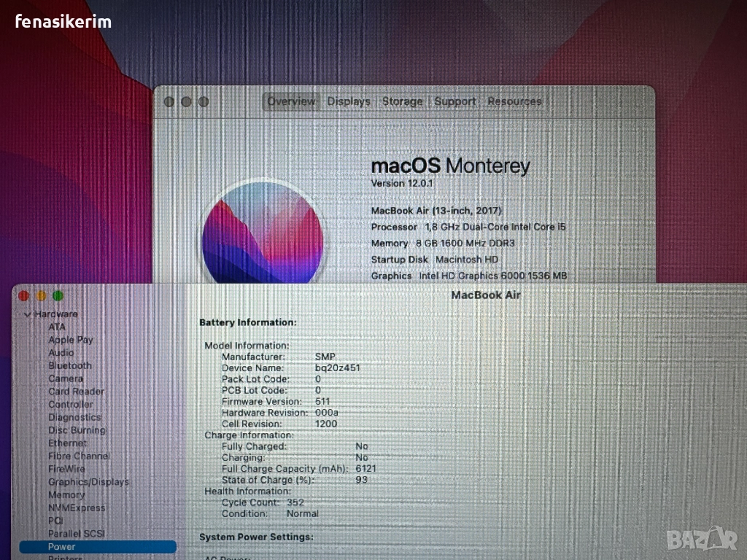Show Bluetooth hardware information
The height and width of the screenshot is (560, 747).
point(70,365)
